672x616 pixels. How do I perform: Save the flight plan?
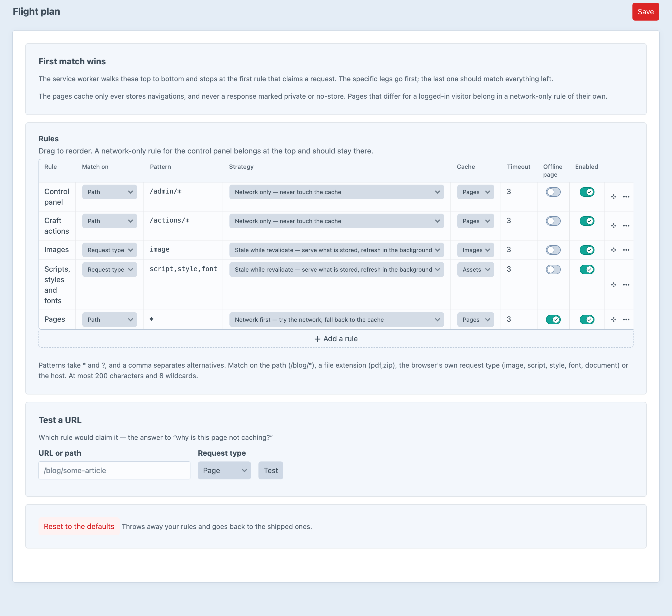point(645,12)
